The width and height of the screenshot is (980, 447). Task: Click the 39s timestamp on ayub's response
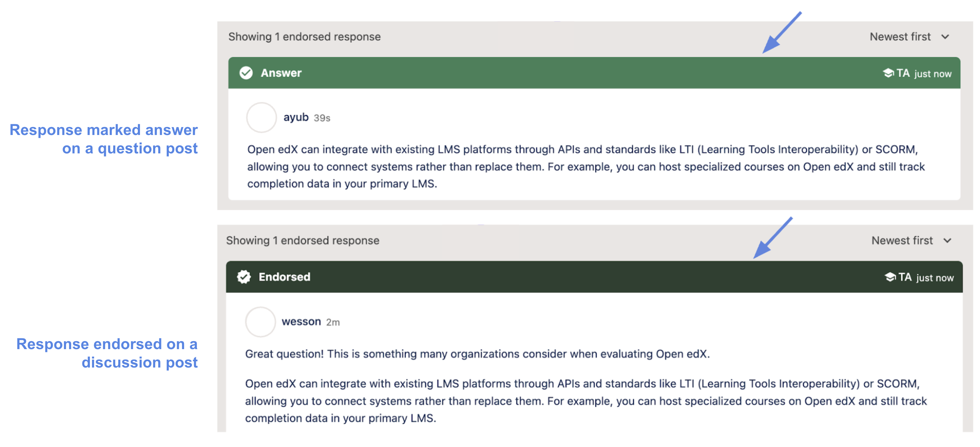tap(322, 118)
